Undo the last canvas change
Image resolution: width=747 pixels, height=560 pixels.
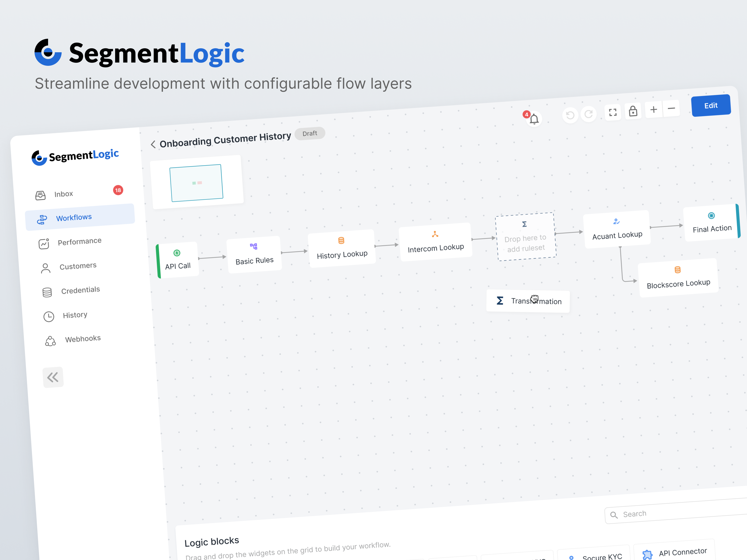pyautogui.click(x=570, y=115)
